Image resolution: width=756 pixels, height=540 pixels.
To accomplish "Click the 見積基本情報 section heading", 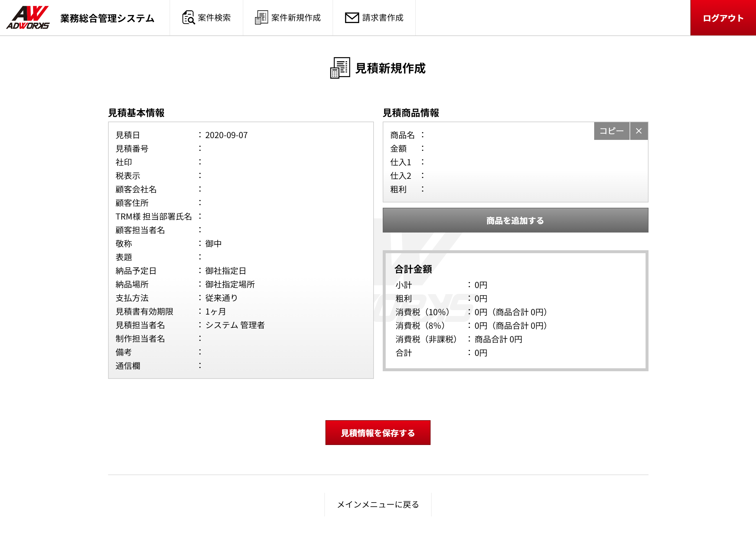I will pos(136,113).
